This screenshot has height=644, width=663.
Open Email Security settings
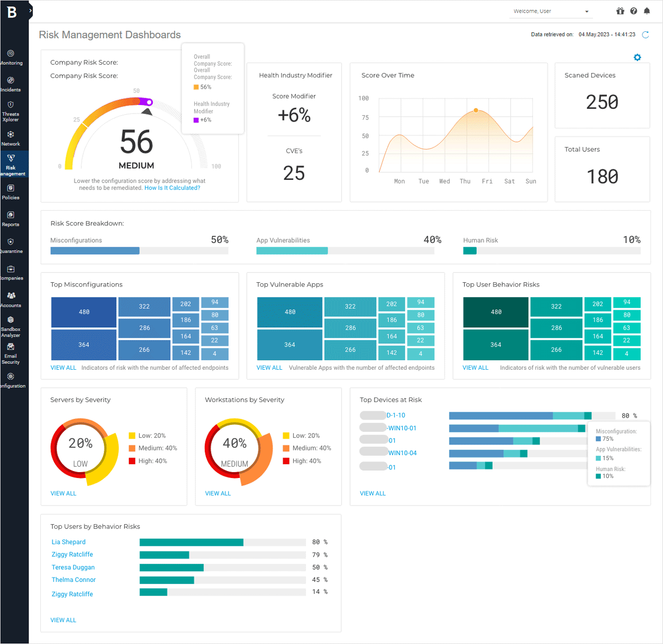[11, 353]
